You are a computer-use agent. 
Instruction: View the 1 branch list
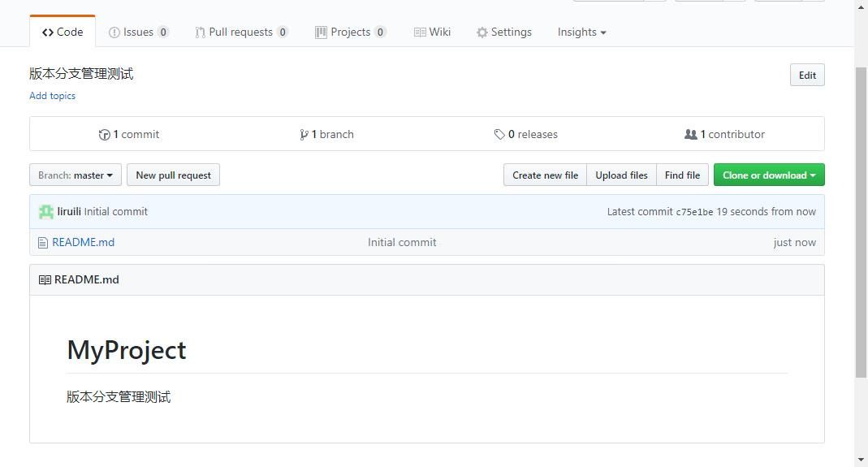(x=326, y=134)
